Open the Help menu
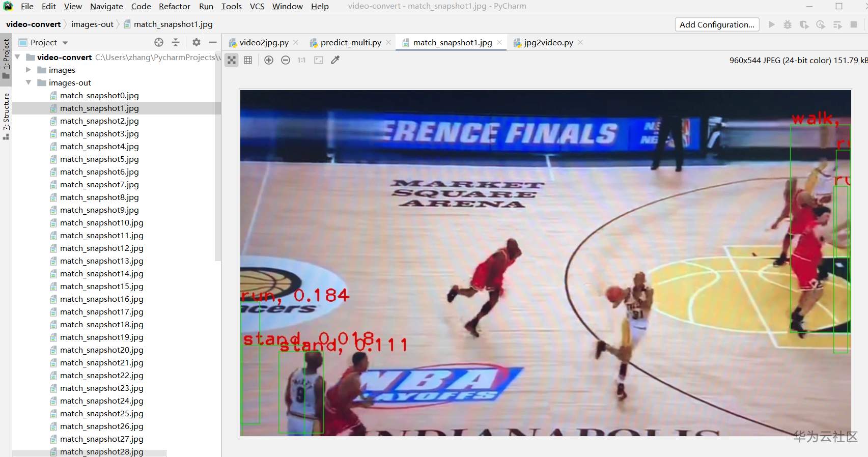 [x=320, y=7]
